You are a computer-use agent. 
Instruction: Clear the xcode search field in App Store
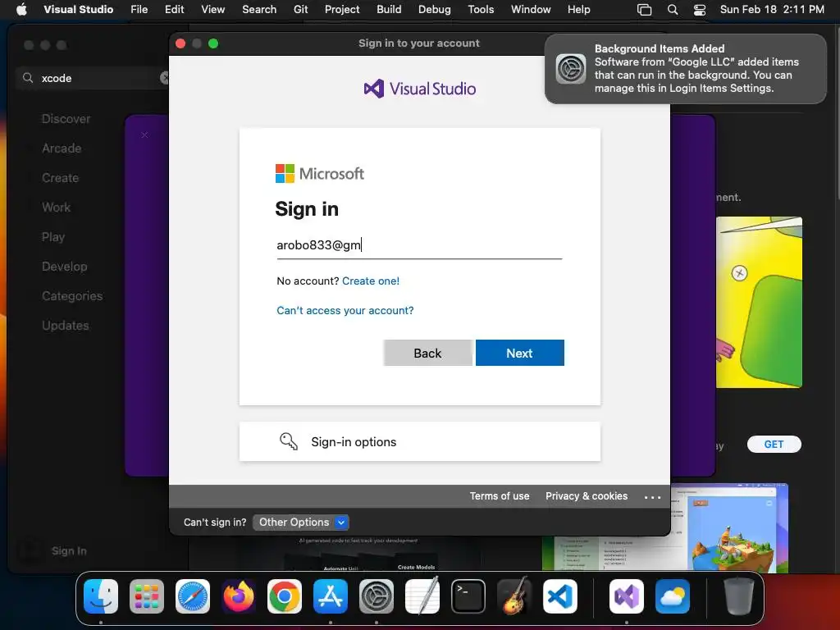point(164,78)
